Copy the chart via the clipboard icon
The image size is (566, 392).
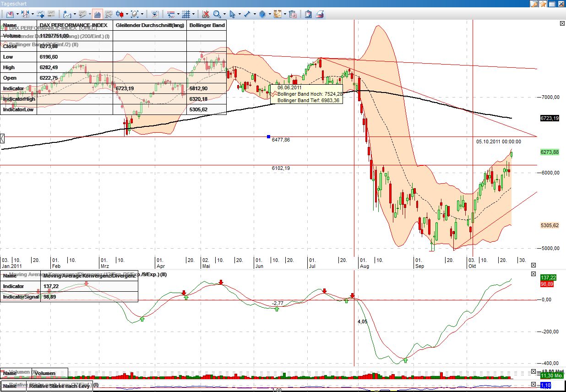click(x=308, y=14)
